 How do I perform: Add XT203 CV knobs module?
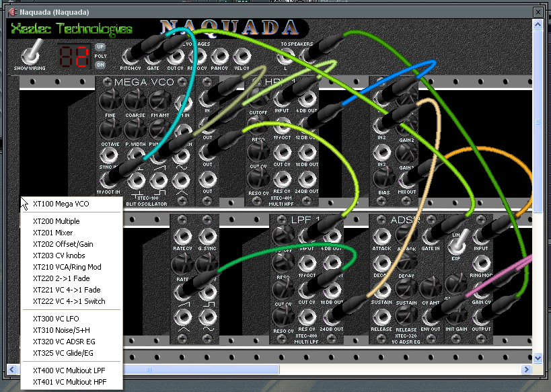coord(59,256)
